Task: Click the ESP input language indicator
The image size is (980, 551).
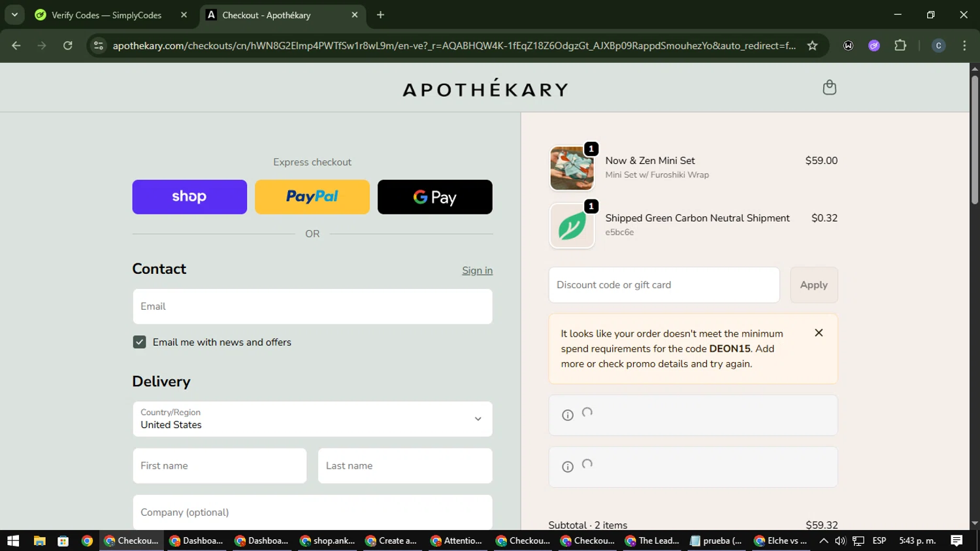Action: tap(879, 541)
